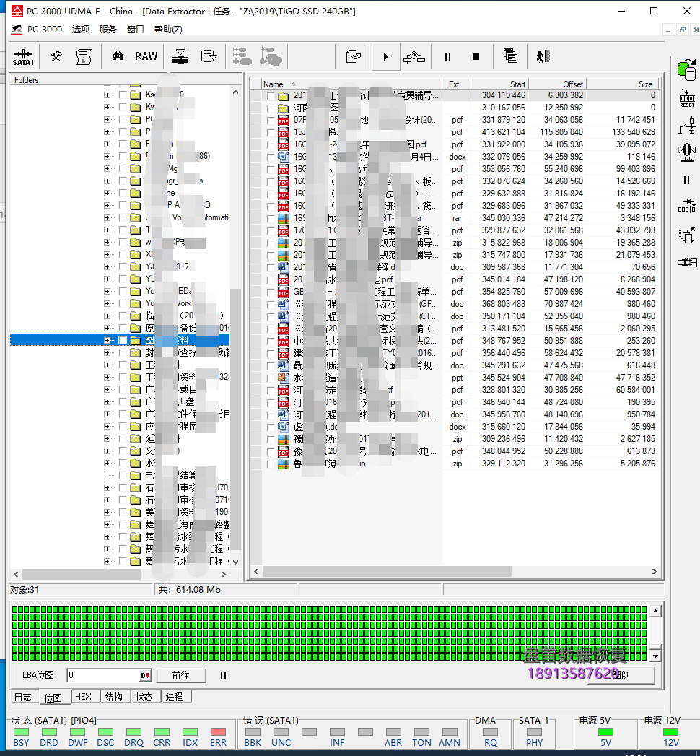This screenshot has height=756, width=700.
Task: Sort files by the Offset column header
Action: [557, 84]
